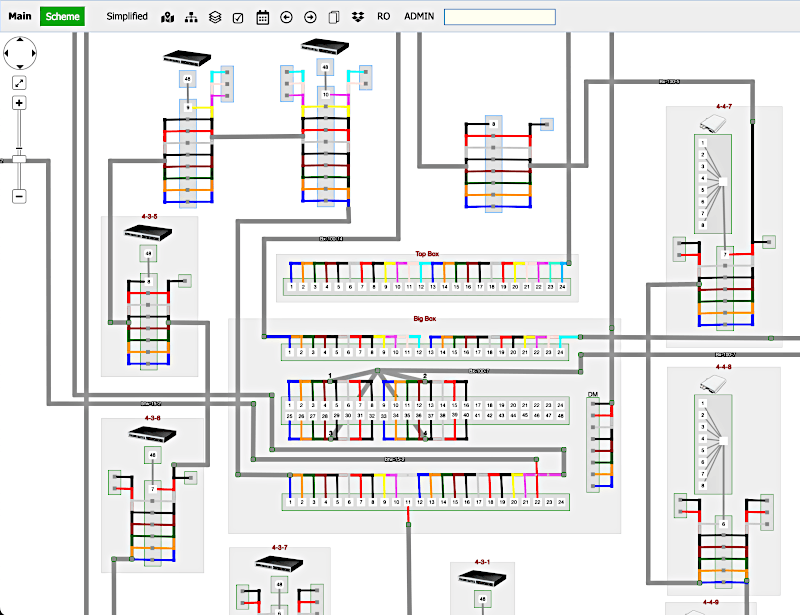Go forward with right arrow circle
The height and width of the screenshot is (615, 800).
click(310, 17)
